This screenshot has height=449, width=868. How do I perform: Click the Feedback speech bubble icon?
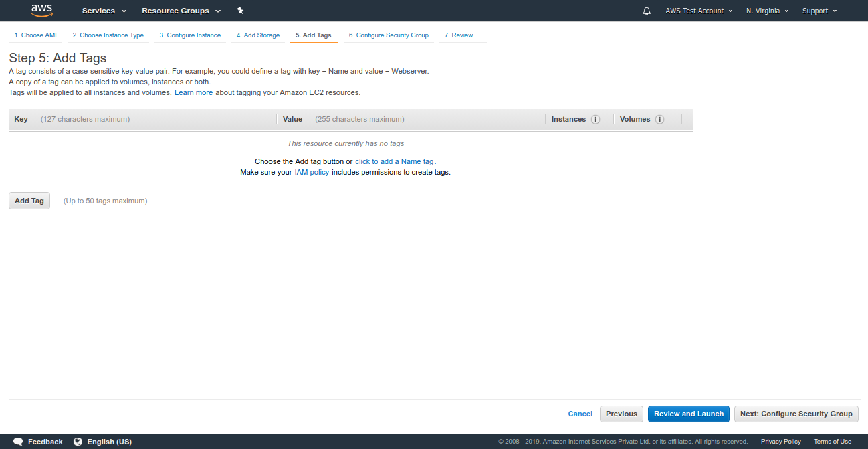pyautogui.click(x=18, y=442)
